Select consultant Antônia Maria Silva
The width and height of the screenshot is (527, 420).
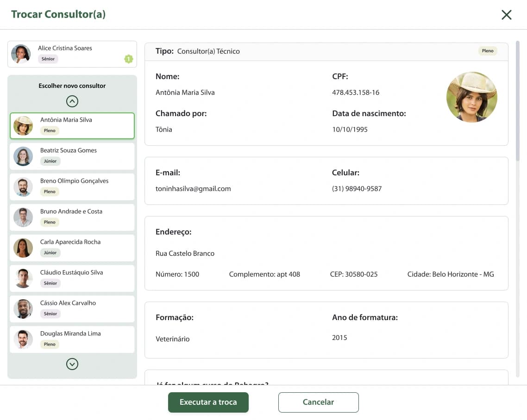tap(72, 125)
